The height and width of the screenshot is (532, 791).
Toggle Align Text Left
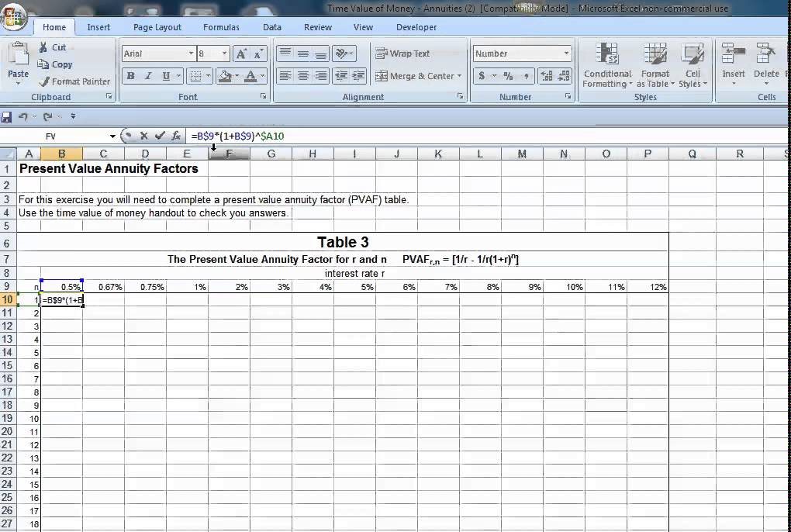pos(285,76)
